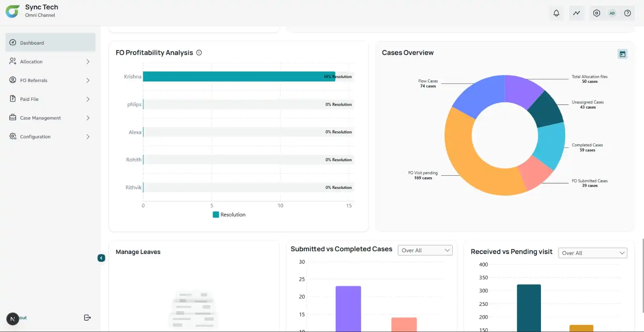Click the Sync Tech logo
The image size is (644, 332).
click(12, 11)
